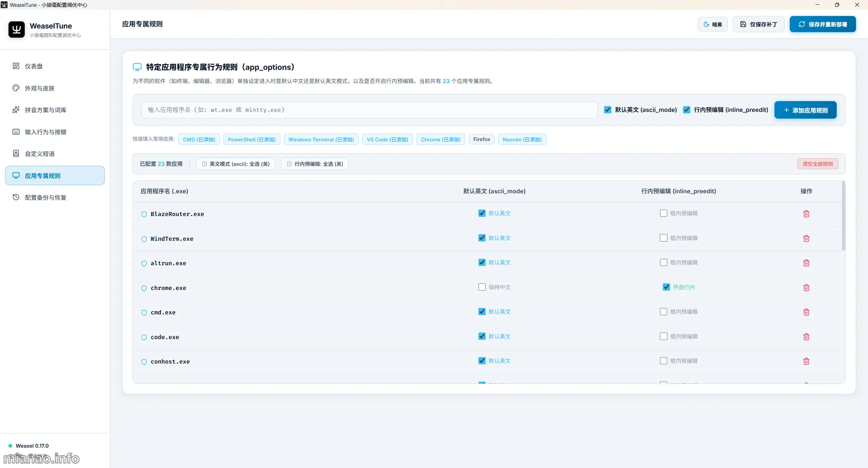Click the monitor icon in app_options heading
The image size is (868, 468).
click(137, 67)
